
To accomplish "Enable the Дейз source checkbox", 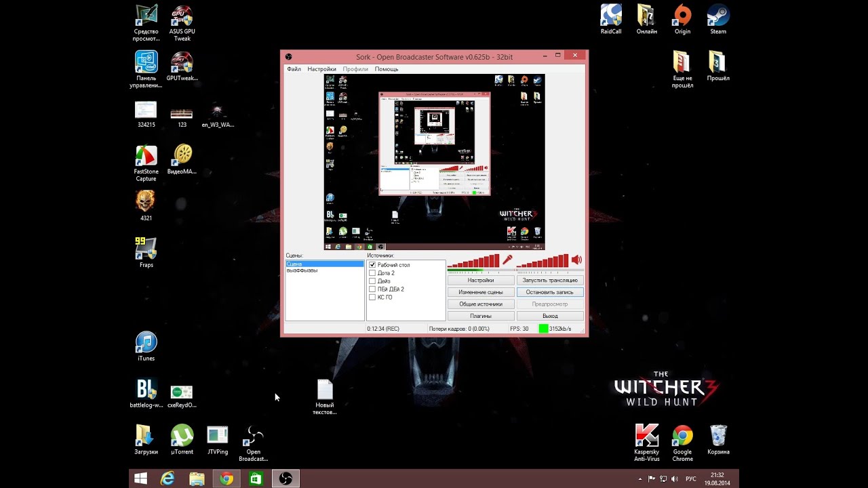I will click(372, 281).
